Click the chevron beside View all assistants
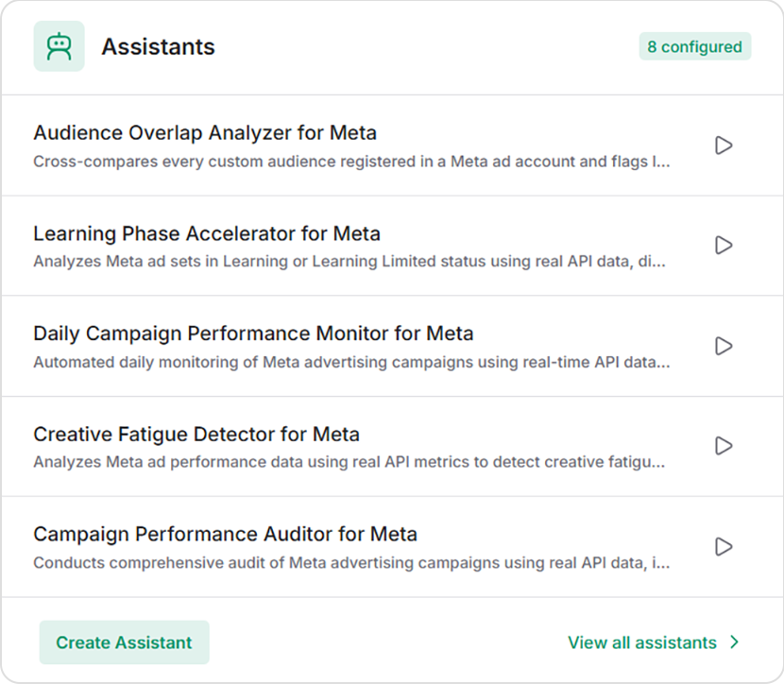 pos(734,642)
